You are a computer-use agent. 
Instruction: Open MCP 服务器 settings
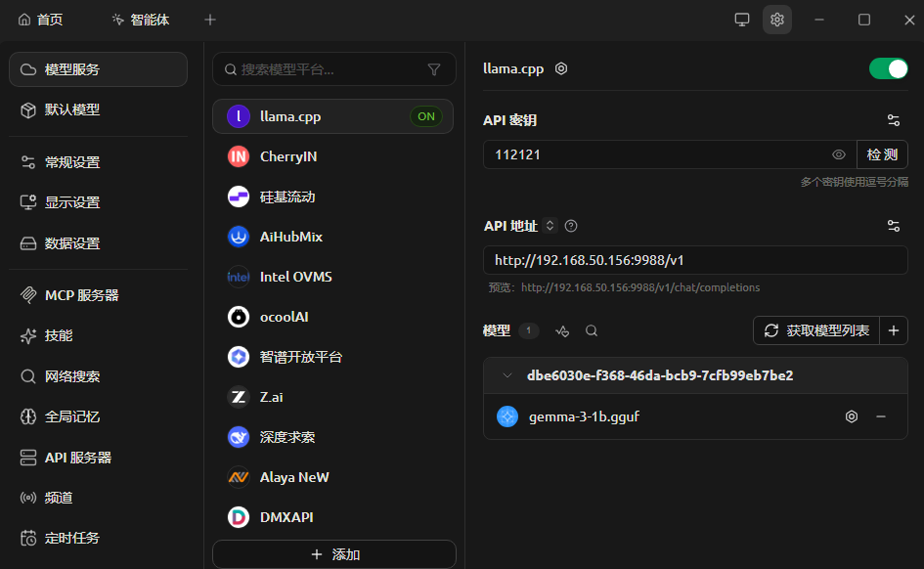click(x=99, y=295)
